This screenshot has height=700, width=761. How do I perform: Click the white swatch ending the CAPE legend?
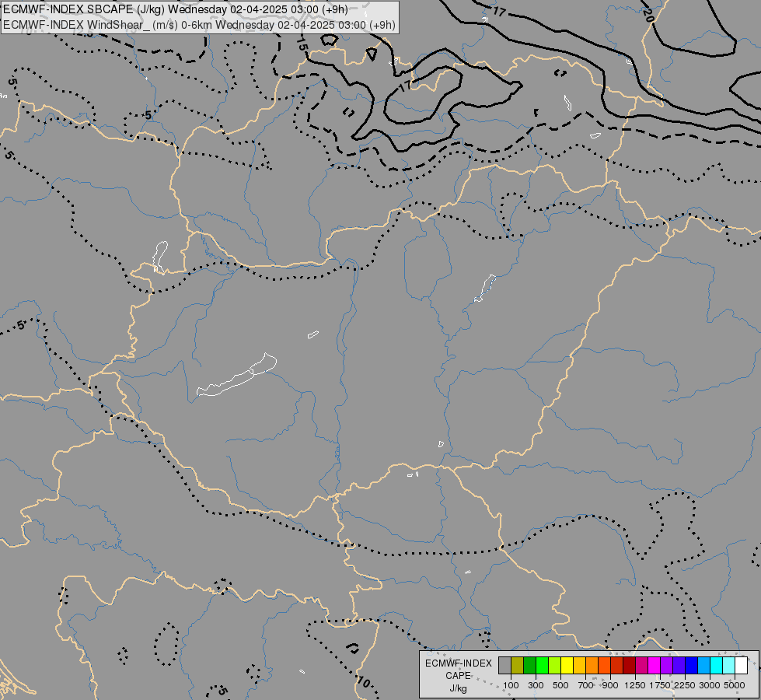741,665
